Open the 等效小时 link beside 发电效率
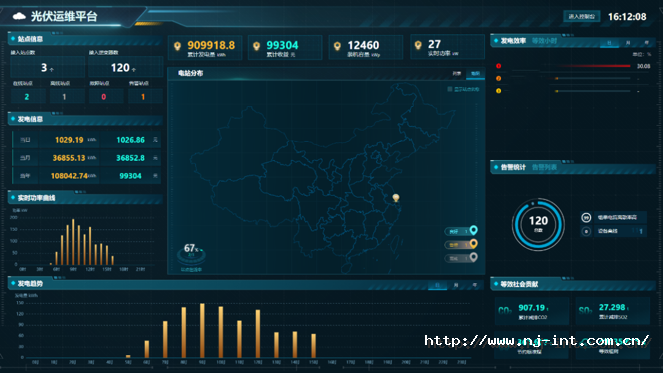 coord(544,41)
